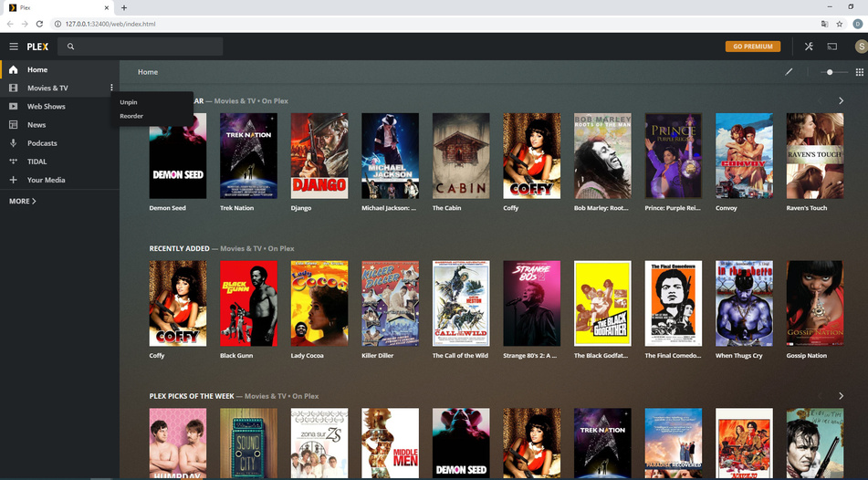The height and width of the screenshot is (480, 868).
Task: Open the Killer Diller poster
Action: (391, 303)
